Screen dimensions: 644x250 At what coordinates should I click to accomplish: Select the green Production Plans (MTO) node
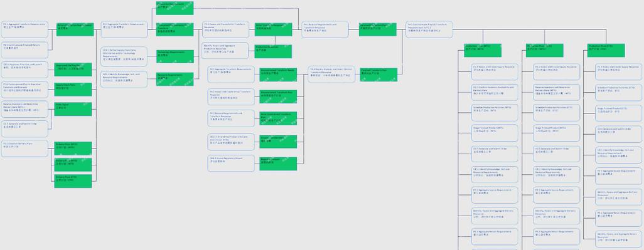(545, 50)
